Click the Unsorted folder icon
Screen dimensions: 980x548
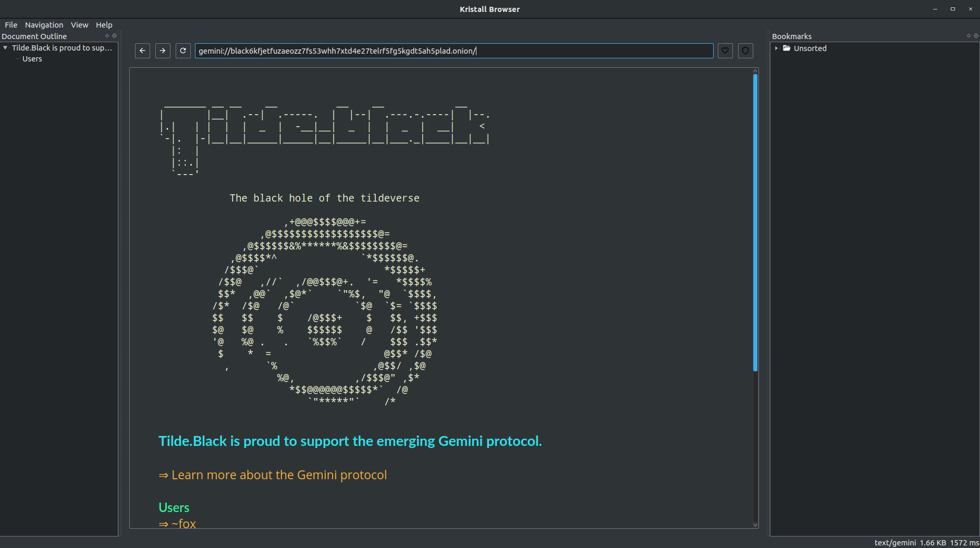click(787, 48)
